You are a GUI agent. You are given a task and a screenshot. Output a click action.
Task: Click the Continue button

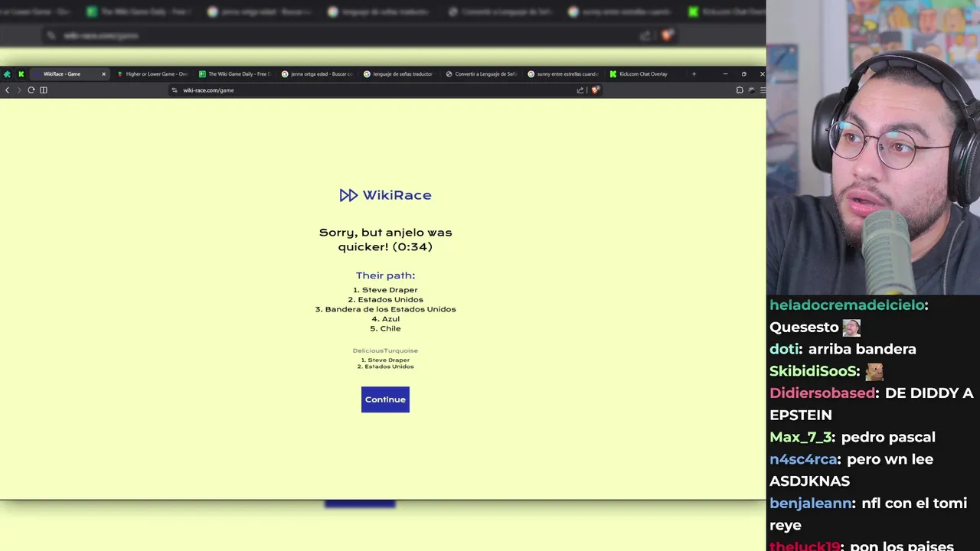[x=385, y=399]
